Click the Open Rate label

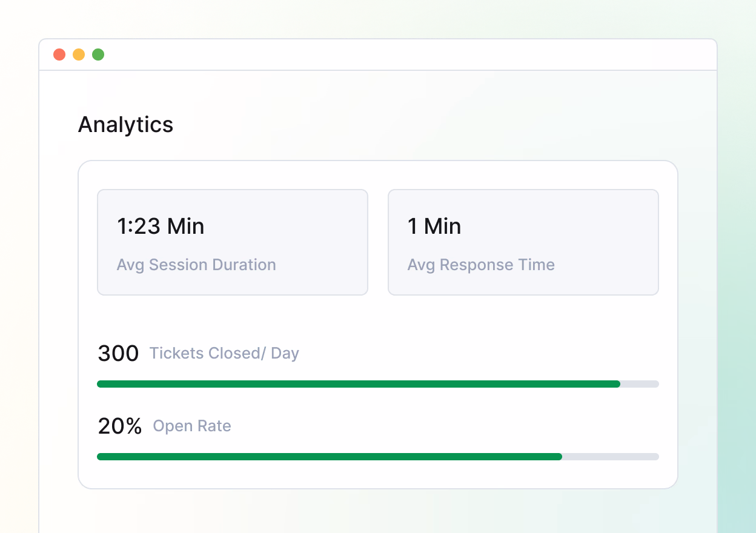[x=192, y=426]
